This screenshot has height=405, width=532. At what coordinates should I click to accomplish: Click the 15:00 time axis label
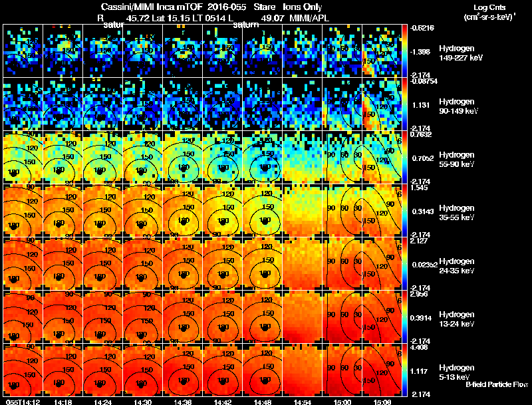pyautogui.click(x=342, y=402)
